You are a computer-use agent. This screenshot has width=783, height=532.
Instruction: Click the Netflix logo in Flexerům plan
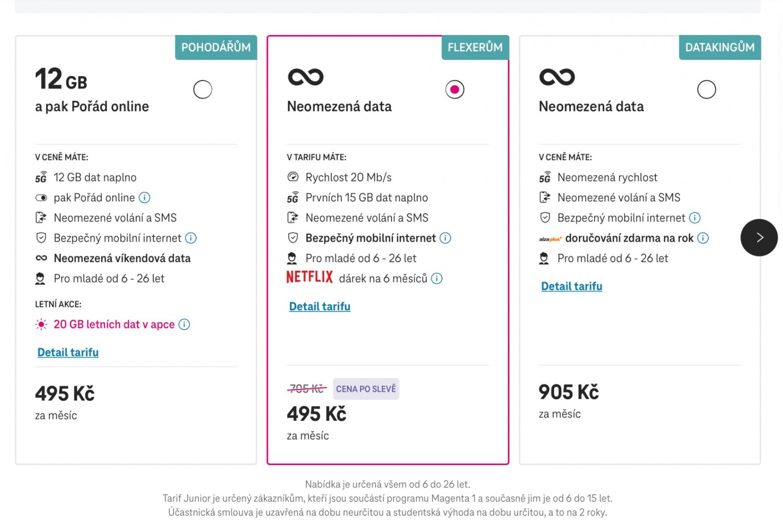pos(309,277)
